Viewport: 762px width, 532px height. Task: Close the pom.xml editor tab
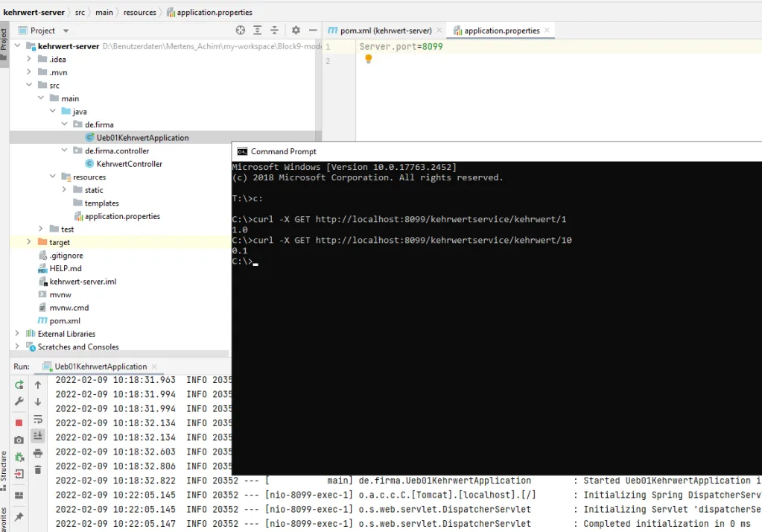click(439, 30)
